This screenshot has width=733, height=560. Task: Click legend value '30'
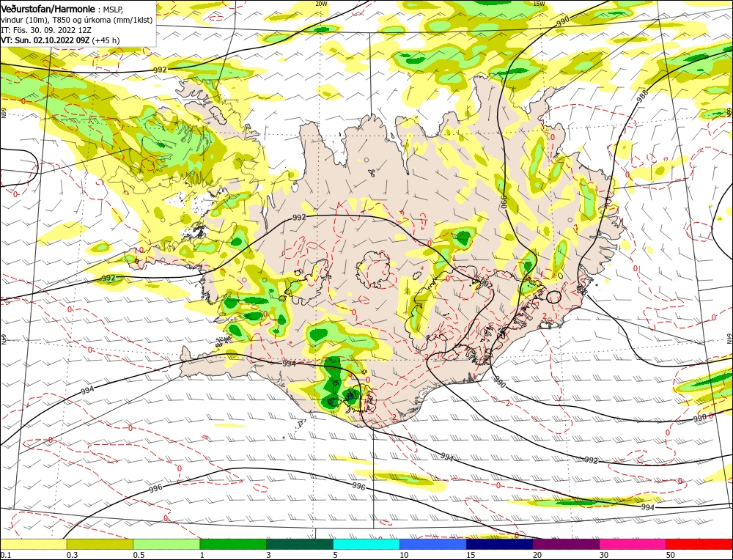coord(605,555)
